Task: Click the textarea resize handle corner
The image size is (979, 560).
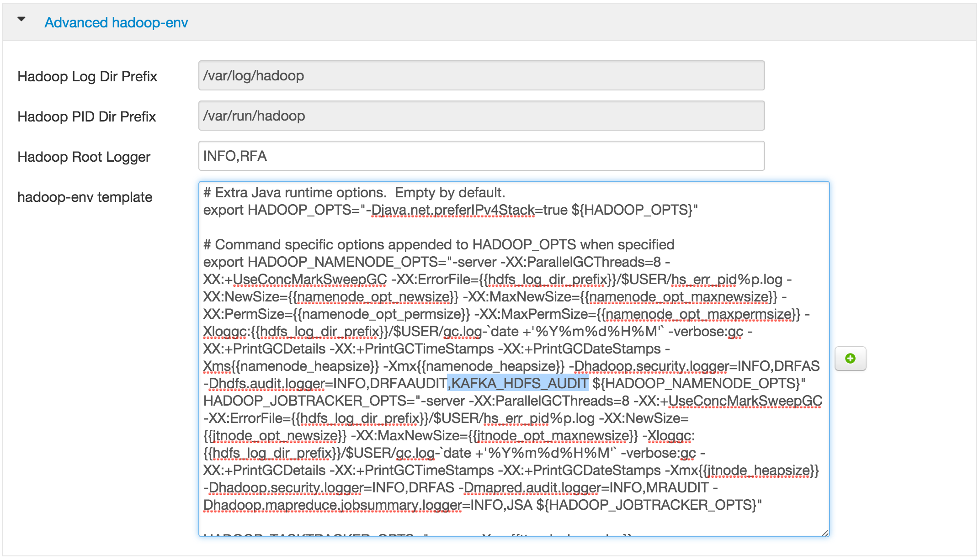Action: click(825, 533)
